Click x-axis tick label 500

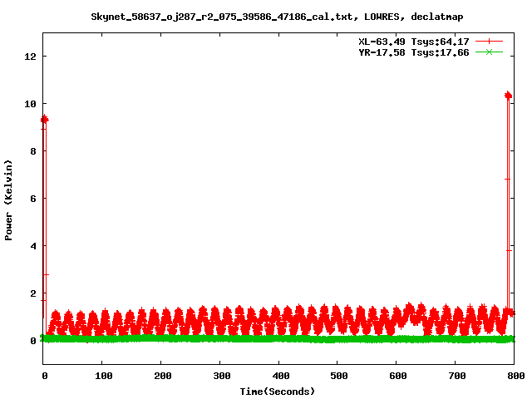[339, 376]
